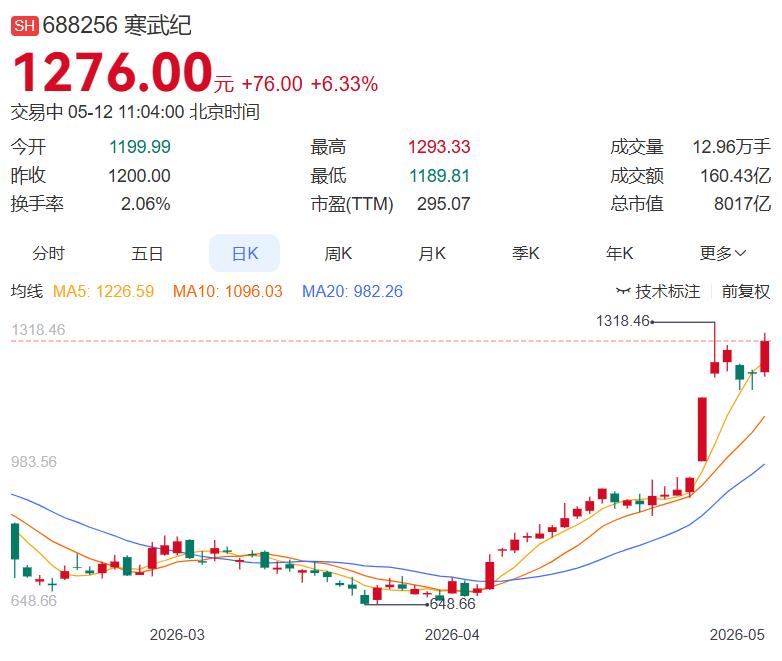This screenshot has height=661, width=782.
Task: Toggle the 技术标注 eye icon
Action: 623,291
